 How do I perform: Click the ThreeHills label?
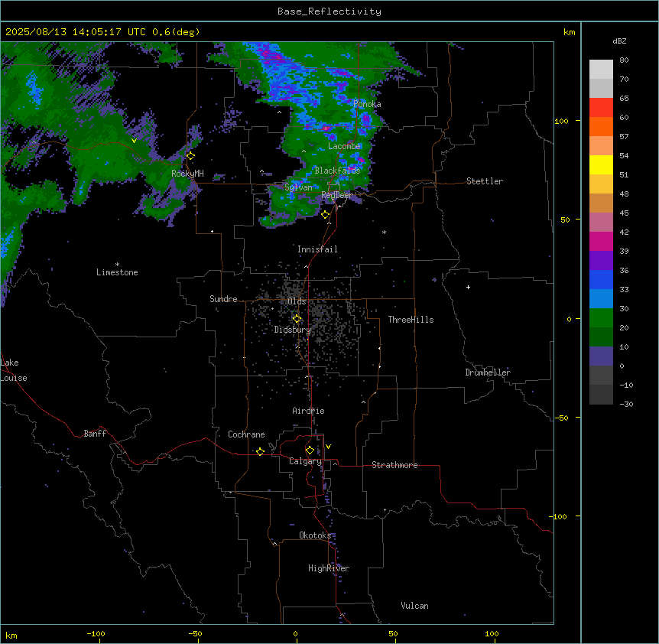[x=411, y=320]
